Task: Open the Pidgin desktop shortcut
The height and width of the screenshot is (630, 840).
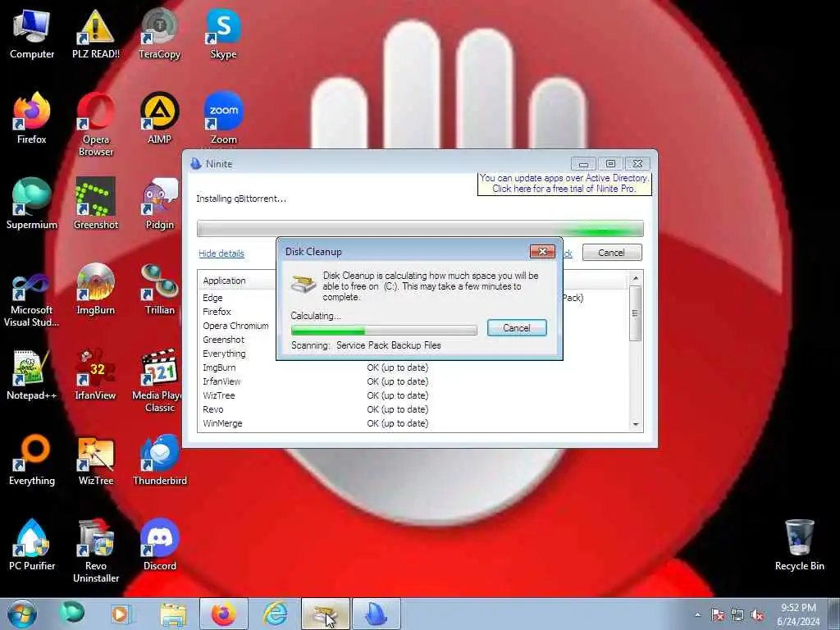Action: point(160,204)
